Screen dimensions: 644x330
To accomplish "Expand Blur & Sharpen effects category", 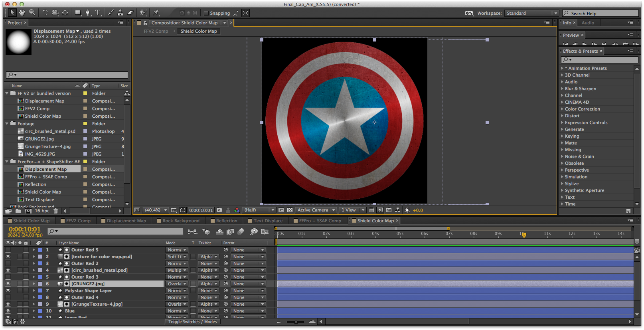I will (562, 89).
